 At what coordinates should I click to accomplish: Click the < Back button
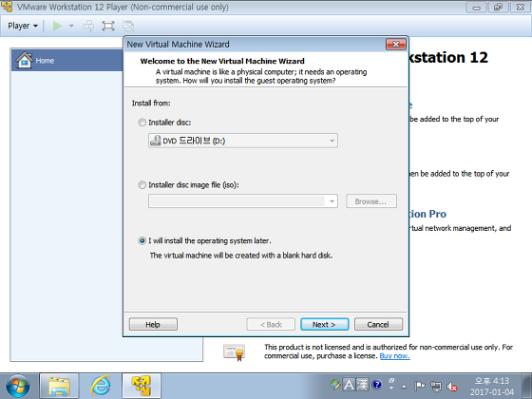pos(271,324)
